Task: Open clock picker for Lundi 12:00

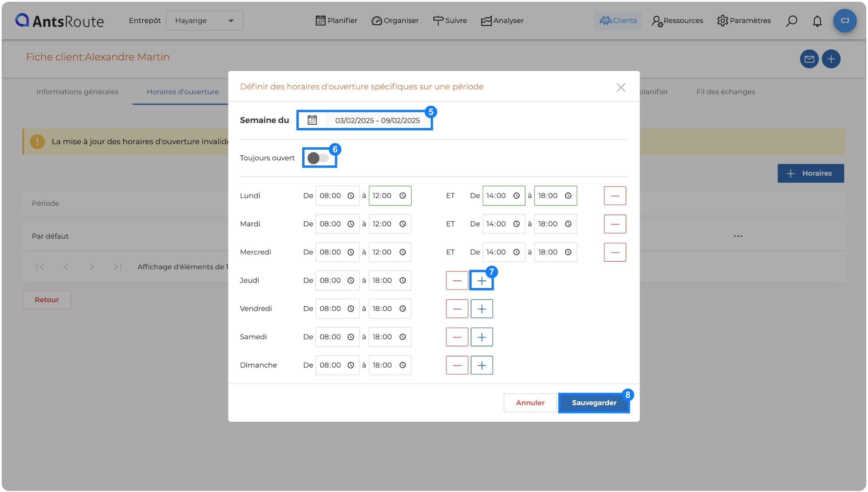Action: [403, 196]
